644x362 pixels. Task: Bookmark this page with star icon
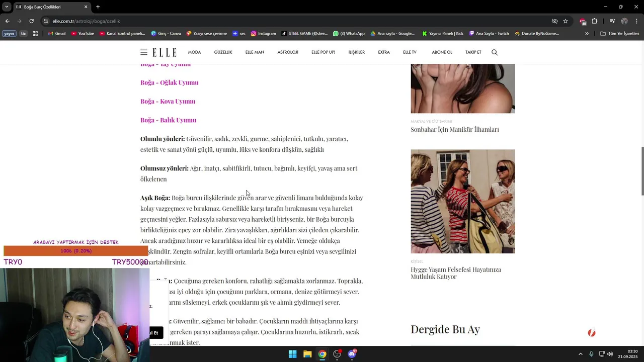point(566,21)
